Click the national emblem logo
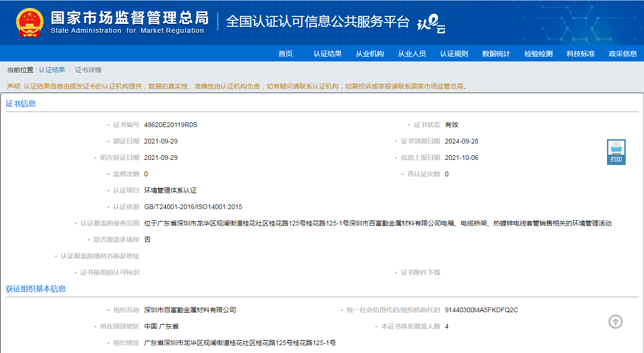The height and width of the screenshot is (353, 644). 30,23
